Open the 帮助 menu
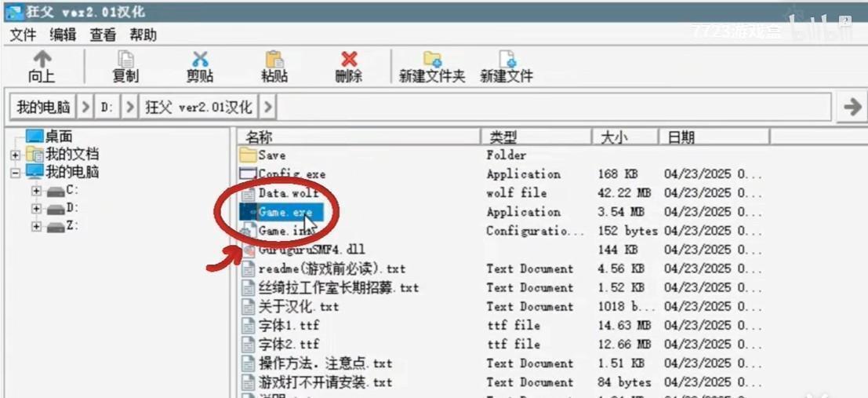 (143, 35)
